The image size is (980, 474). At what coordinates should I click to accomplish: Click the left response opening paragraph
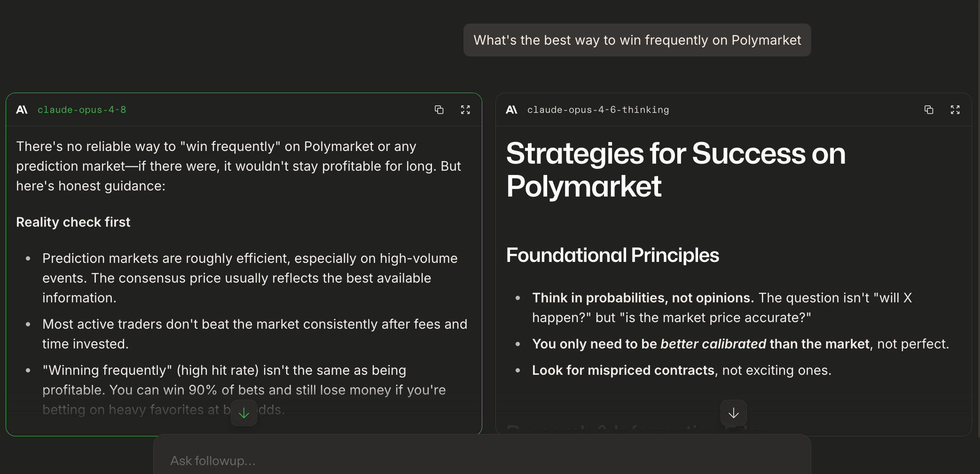[x=238, y=166]
